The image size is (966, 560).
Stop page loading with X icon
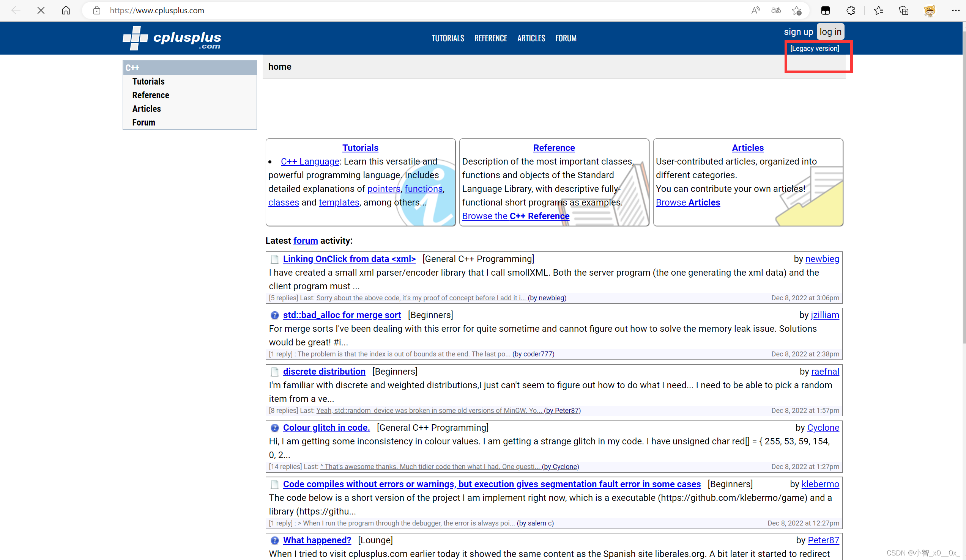click(x=41, y=10)
